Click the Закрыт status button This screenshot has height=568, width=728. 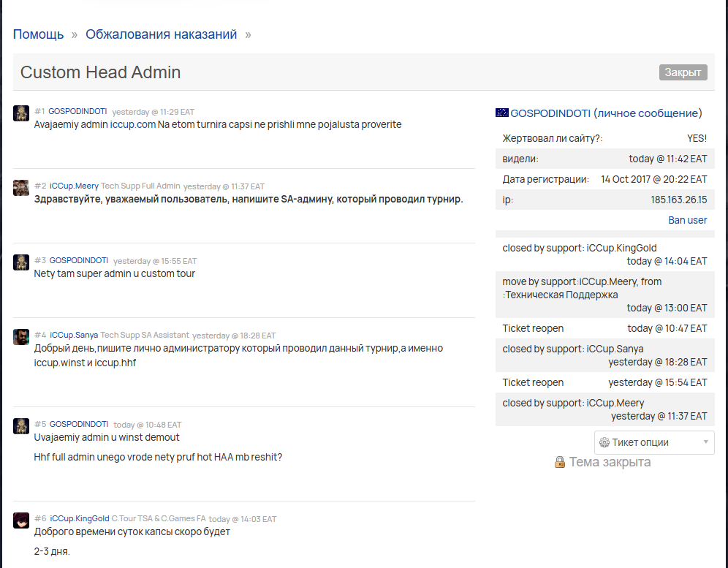click(683, 72)
